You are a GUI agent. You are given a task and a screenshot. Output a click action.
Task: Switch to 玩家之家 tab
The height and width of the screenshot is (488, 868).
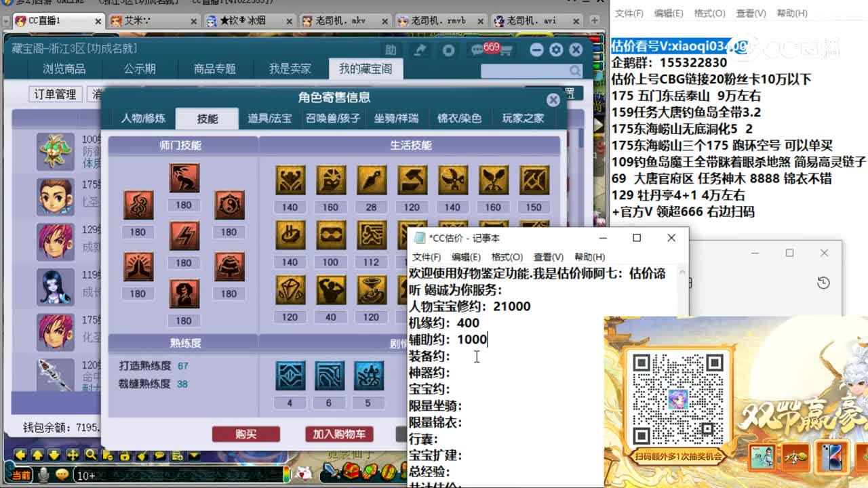[x=523, y=118]
